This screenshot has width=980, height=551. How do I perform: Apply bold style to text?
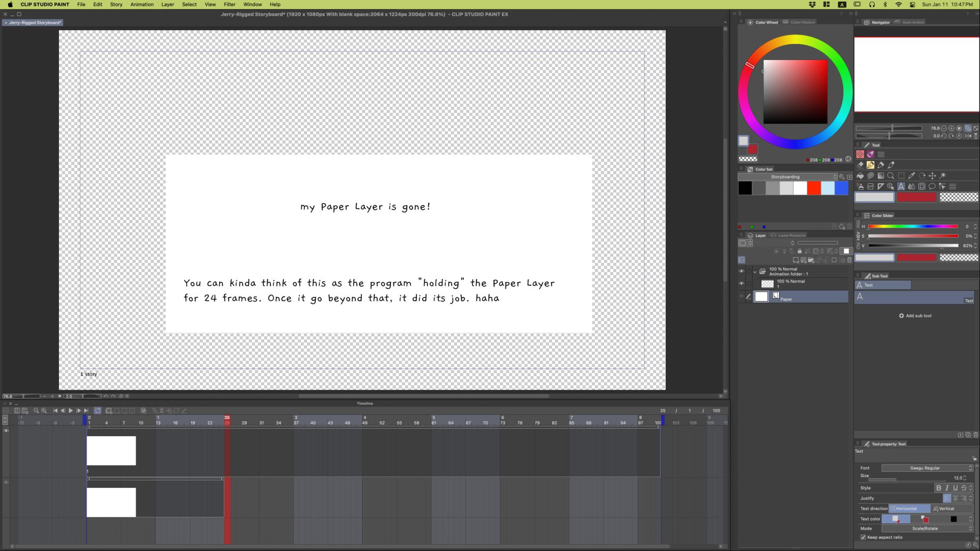[939, 488]
